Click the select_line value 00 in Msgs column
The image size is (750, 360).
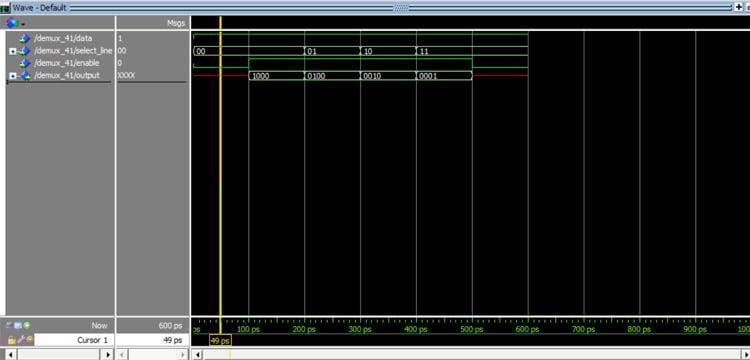(x=121, y=51)
